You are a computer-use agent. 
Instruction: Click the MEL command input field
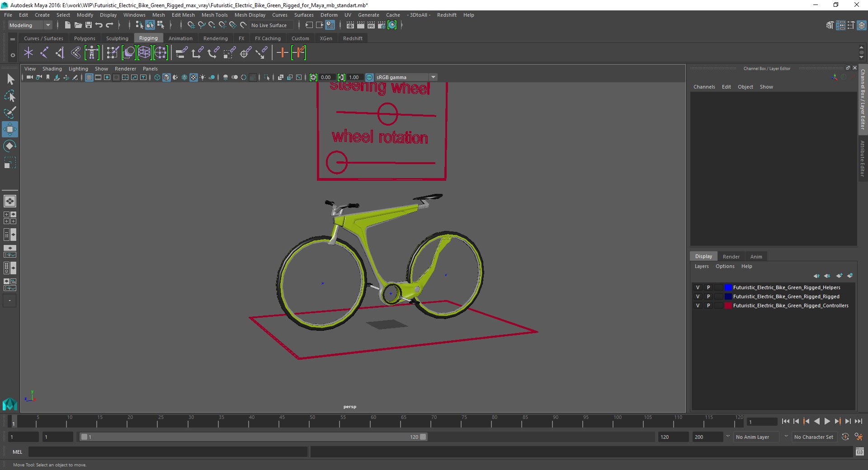pos(168,451)
